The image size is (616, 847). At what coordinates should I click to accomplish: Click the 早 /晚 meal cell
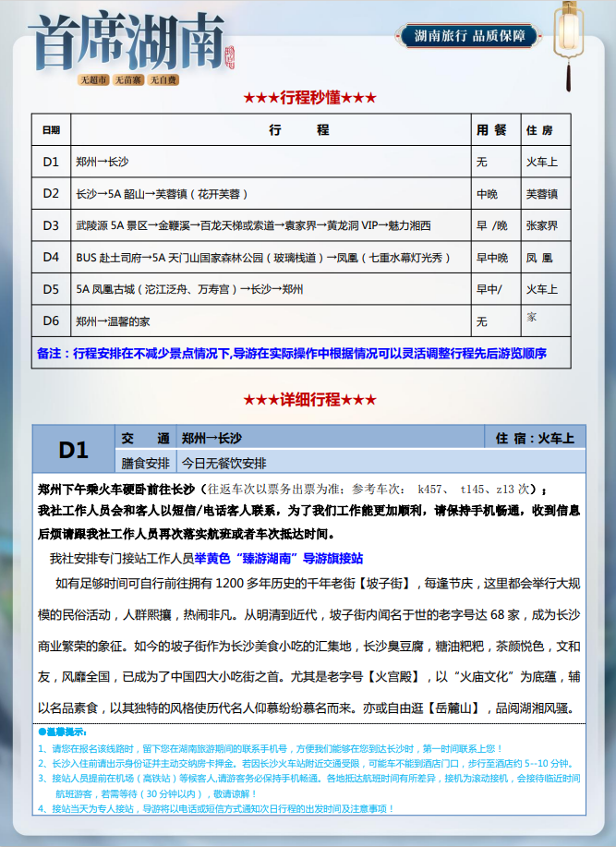[x=496, y=225]
